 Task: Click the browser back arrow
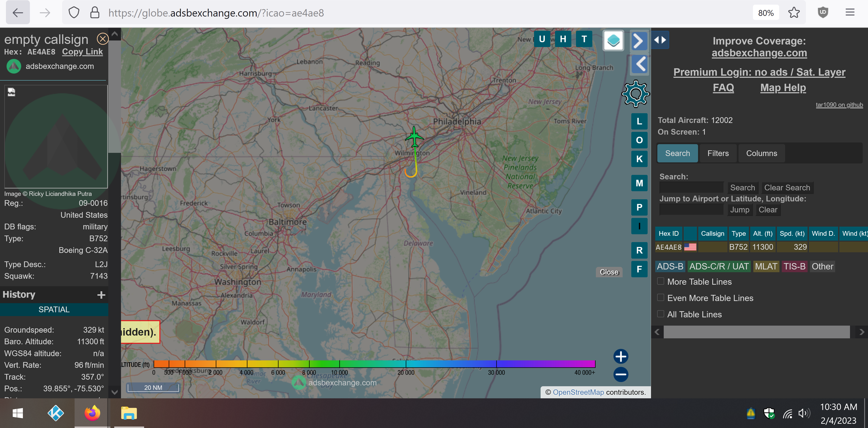pos(18,13)
